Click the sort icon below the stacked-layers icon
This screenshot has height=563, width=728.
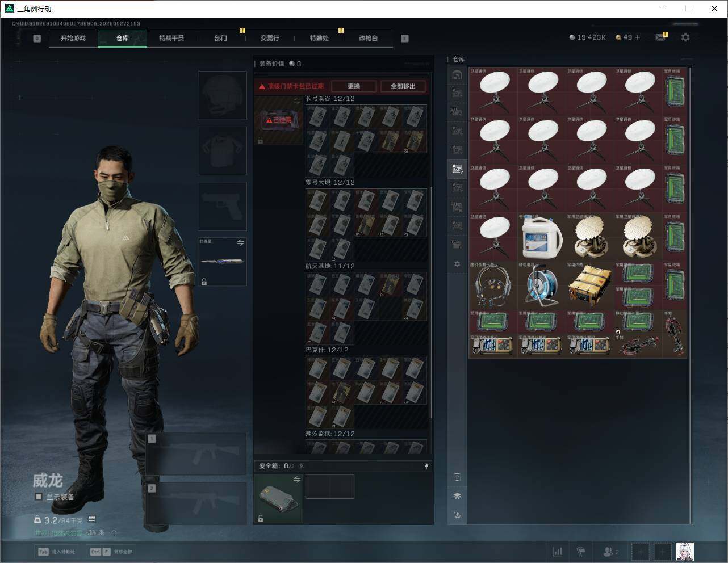tap(457, 515)
